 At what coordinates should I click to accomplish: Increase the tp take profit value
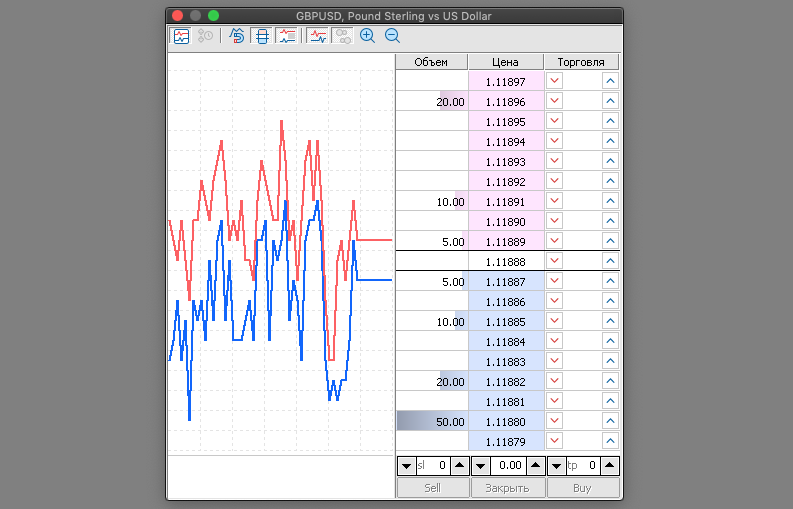(610, 465)
